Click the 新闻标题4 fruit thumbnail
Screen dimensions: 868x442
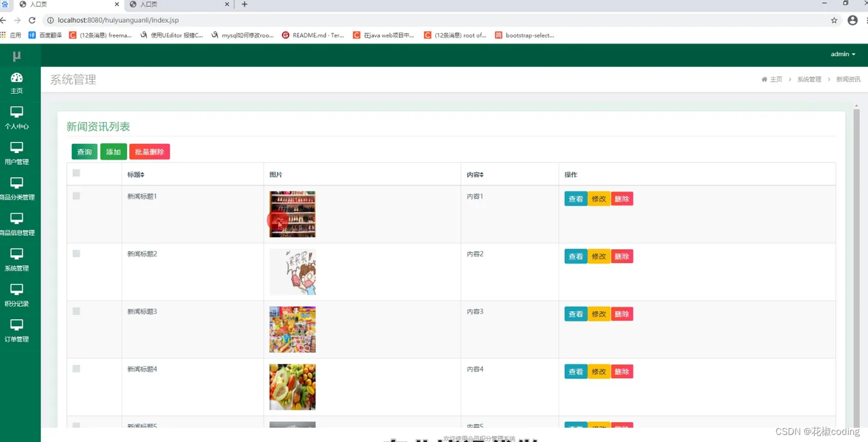[293, 387]
